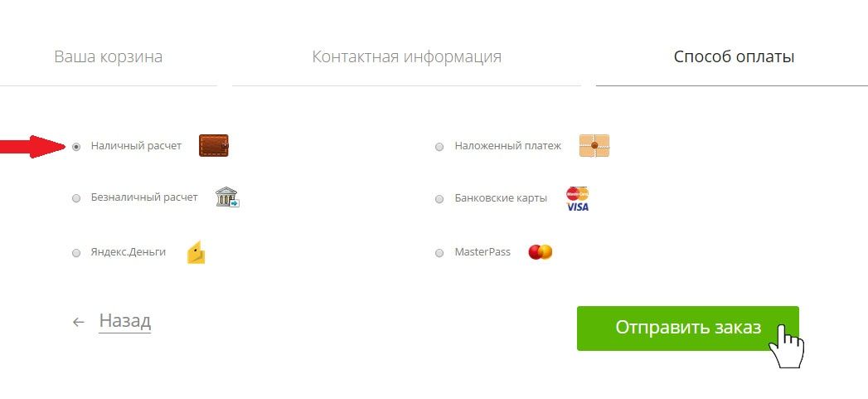Switch to the Ваша корзина tab
Screen dimensions: 868x399
click(x=109, y=56)
